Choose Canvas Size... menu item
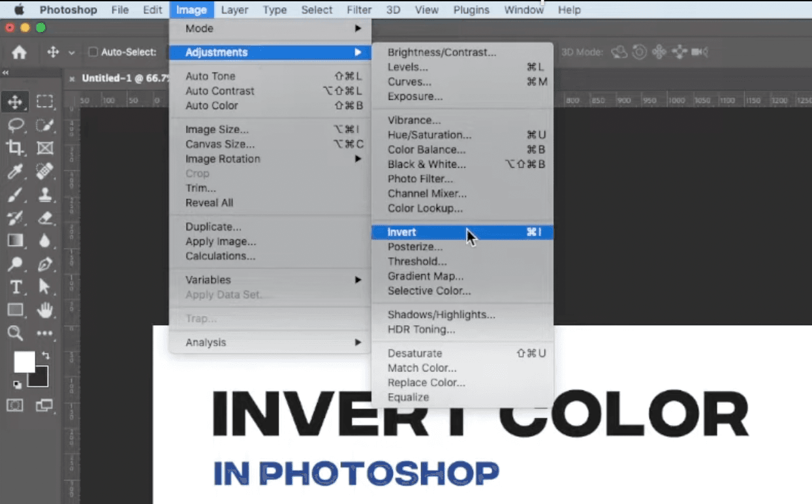The image size is (812, 504). [270, 144]
